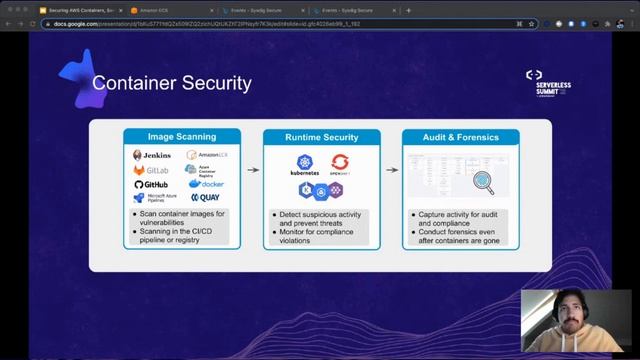Screen dimensions: 640x360
Task: Click 'Conduct forensics even after containers are gone' bullet
Action: tap(458, 236)
